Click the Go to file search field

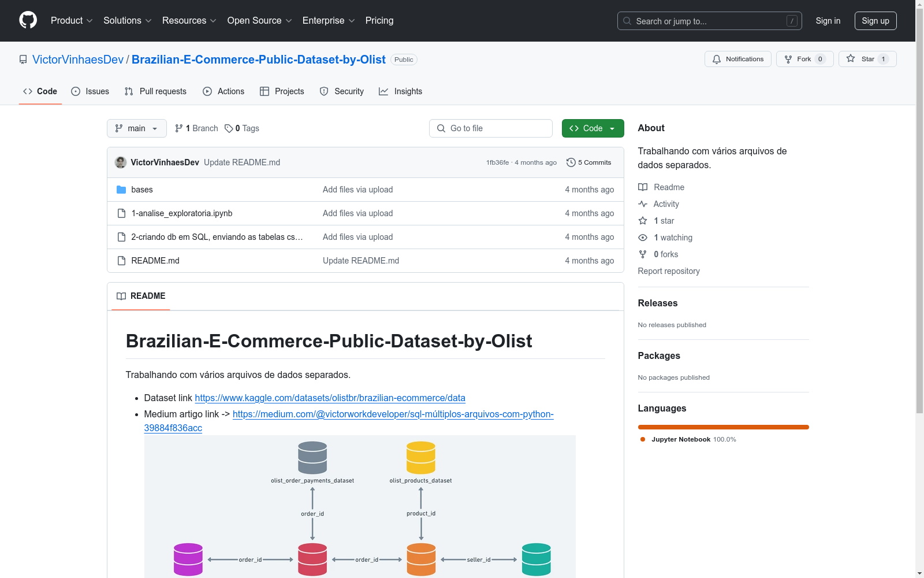click(x=491, y=128)
